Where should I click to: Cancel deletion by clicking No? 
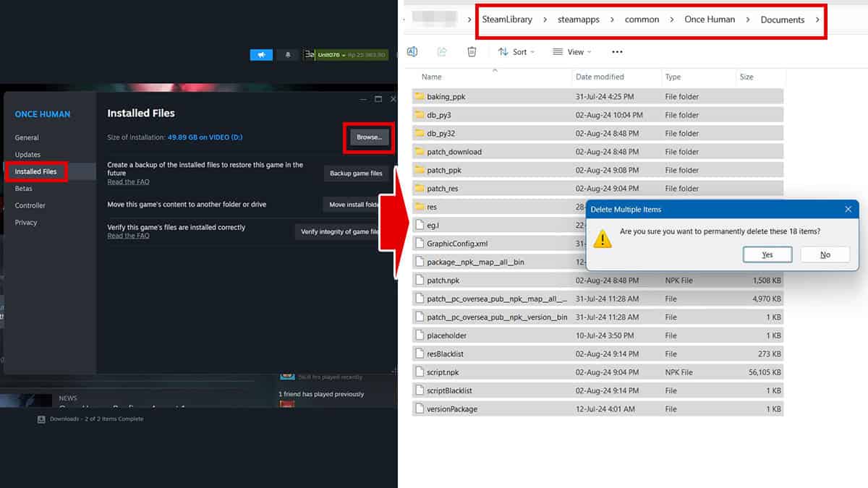tap(825, 254)
